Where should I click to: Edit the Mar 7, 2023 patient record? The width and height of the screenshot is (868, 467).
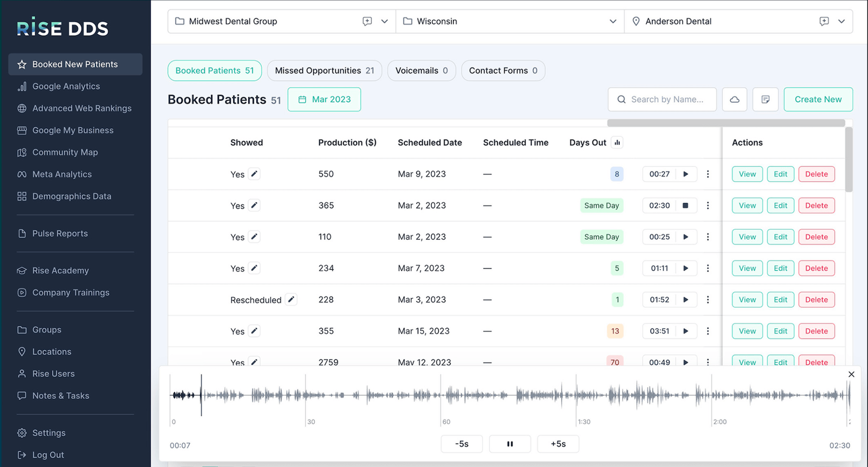(780, 268)
